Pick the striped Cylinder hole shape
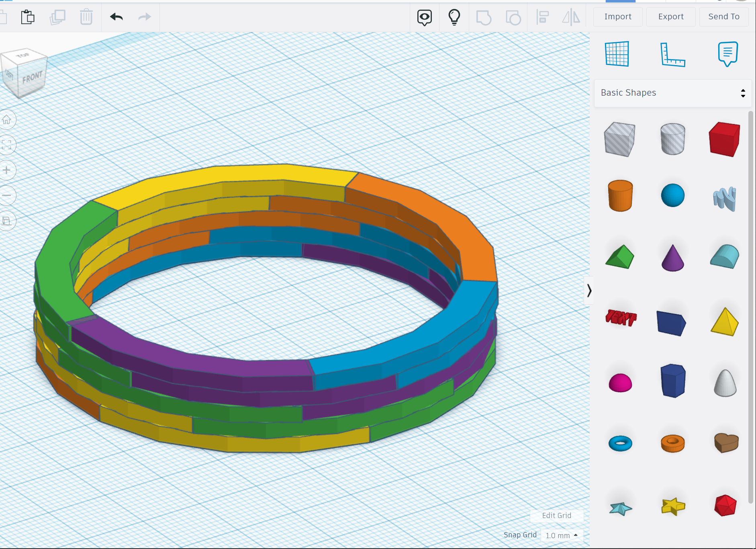756x549 pixels. pyautogui.click(x=672, y=139)
